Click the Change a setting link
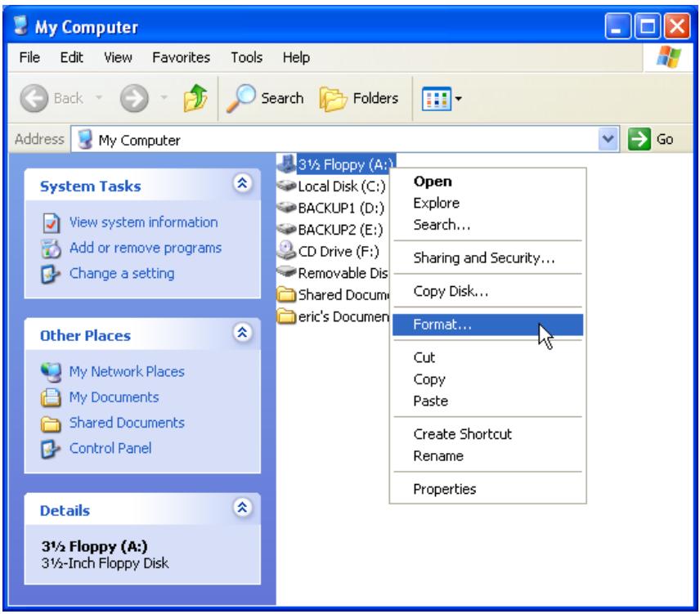Image resolution: width=700 pixels, height=614 pixels. pyautogui.click(x=121, y=274)
